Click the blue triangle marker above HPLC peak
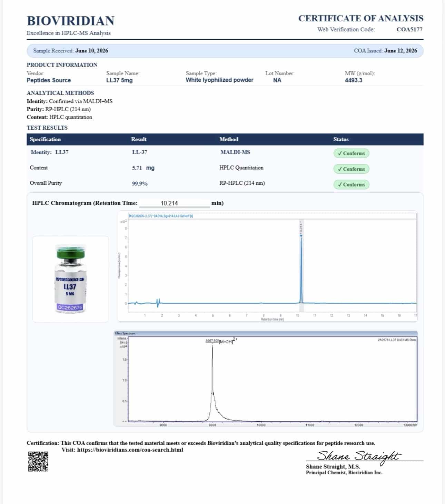445x504 pixels. pos(301,236)
